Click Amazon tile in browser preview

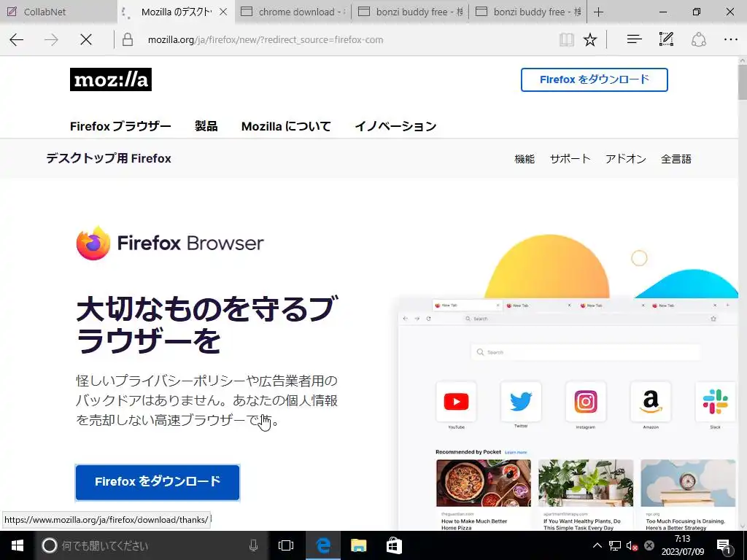[x=650, y=402]
